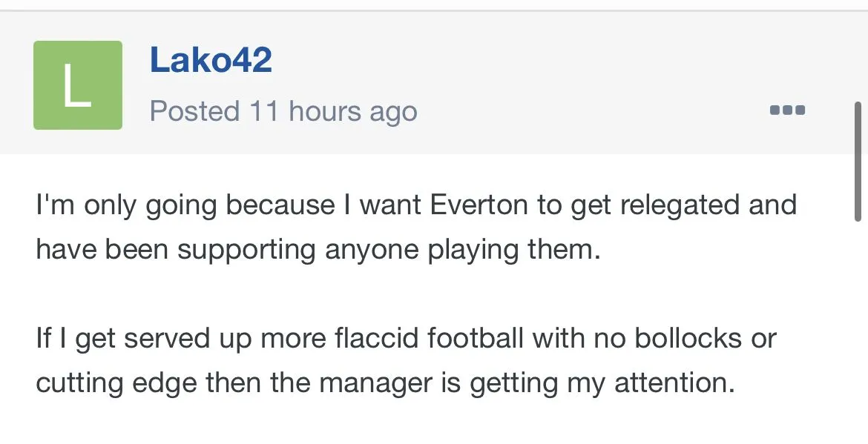This screenshot has width=868, height=444.
Task: Open the Lako42 username profile link
Action: pyautogui.click(x=211, y=60)
